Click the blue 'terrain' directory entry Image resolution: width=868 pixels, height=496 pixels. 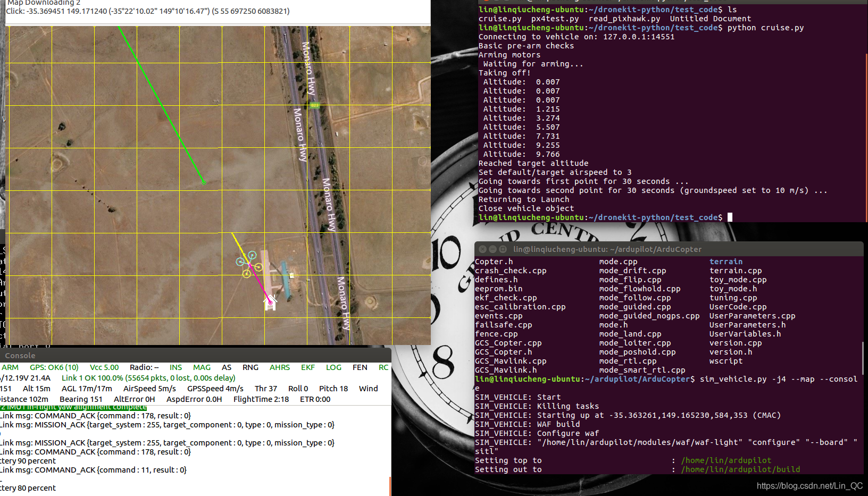coord(726,262)
